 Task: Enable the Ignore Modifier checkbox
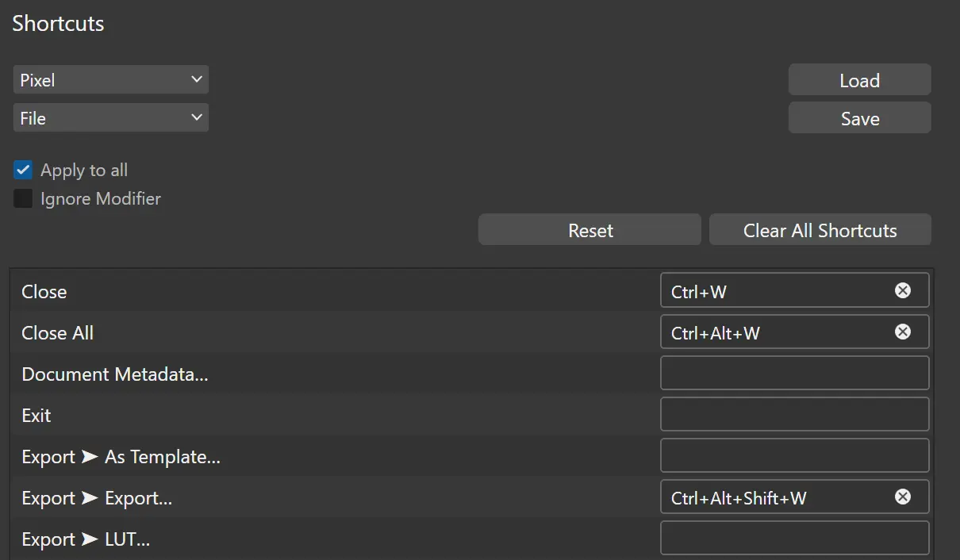pyautogui.click(x=23, y=198)
